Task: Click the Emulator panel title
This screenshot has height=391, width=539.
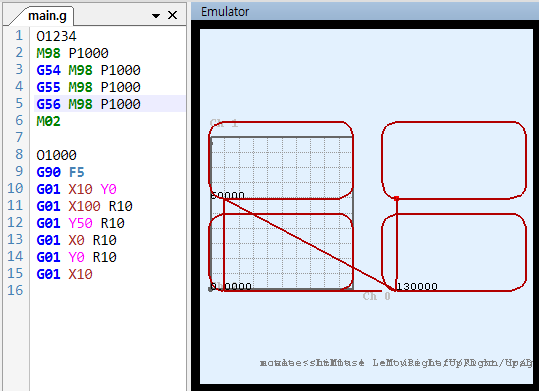Action: click(225, 12)
